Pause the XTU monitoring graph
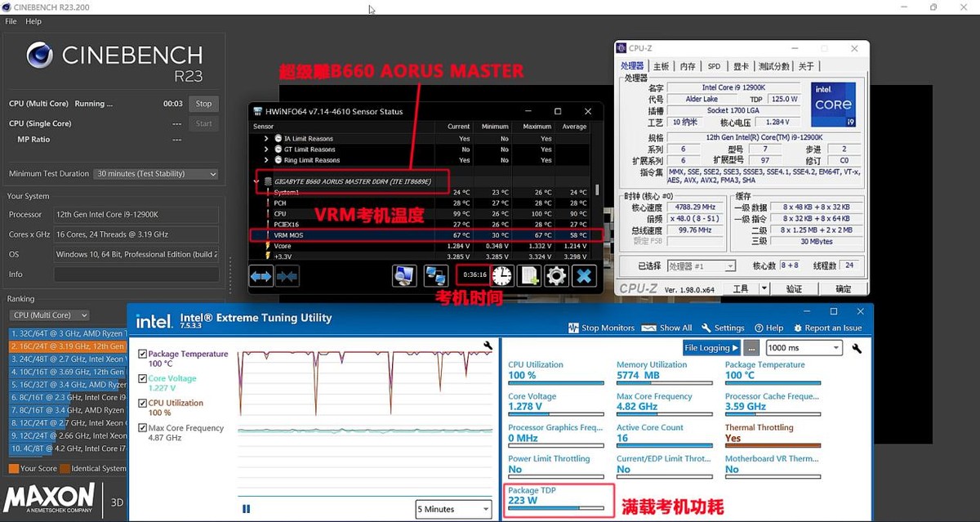The image size is (980, 522). 246,508
